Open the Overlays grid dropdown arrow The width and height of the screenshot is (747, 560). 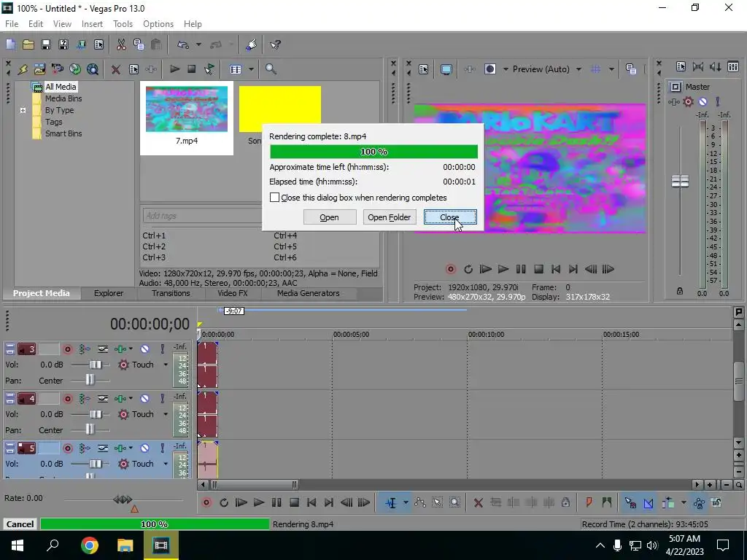pos(611,69)
